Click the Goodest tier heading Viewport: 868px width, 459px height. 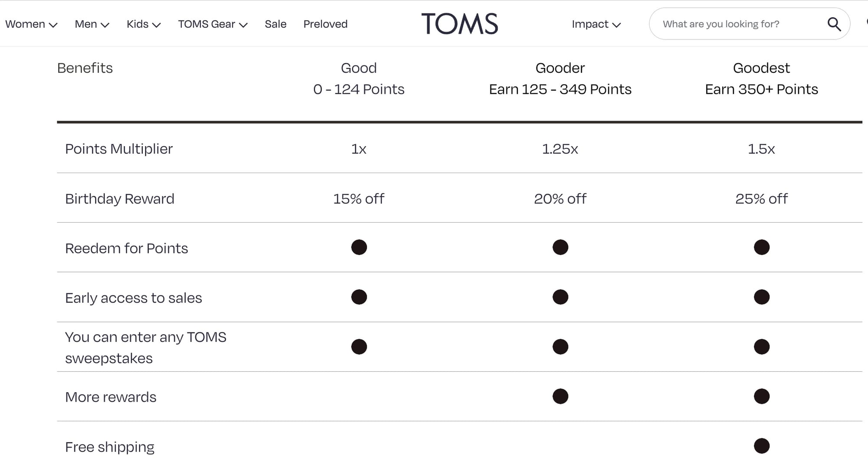coord(761,68)
